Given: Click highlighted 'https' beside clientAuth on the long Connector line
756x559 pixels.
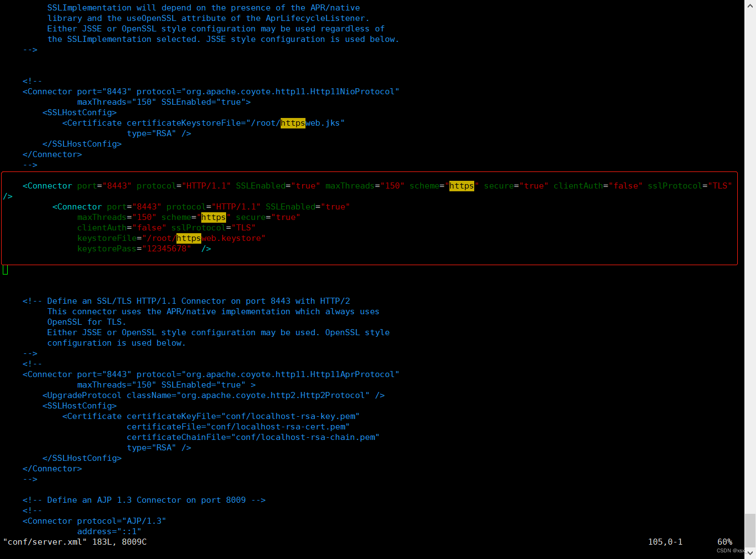Looking at the screenshot, I should coord(462,186).
